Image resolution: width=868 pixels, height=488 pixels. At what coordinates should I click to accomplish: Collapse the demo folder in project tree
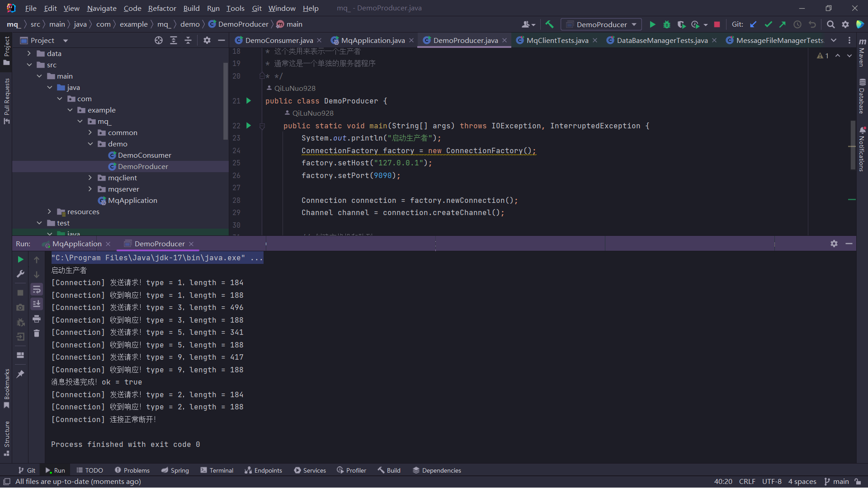click(90, 144)
